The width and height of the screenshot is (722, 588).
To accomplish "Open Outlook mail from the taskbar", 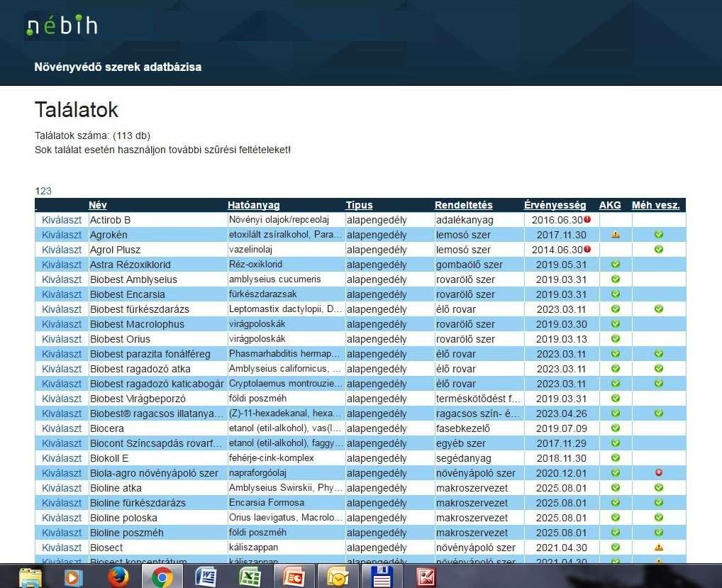I will click(338, 577).
